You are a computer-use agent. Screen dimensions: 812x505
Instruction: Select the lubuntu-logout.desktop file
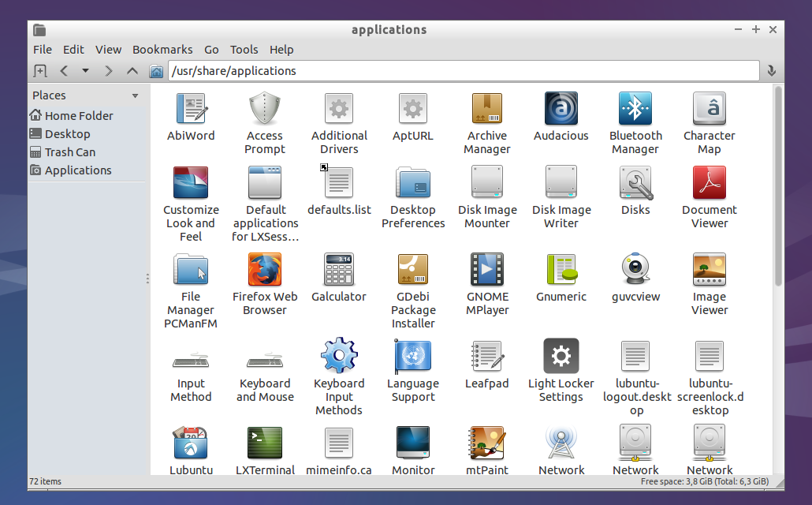coord(635,356)
